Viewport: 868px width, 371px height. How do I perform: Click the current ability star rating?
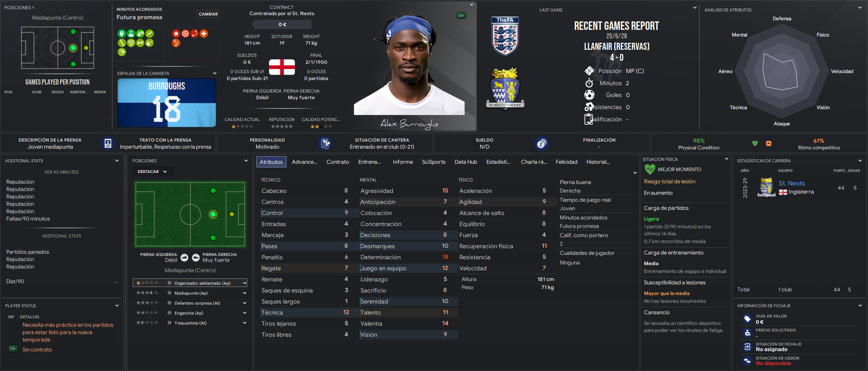[x=242, y=126]
